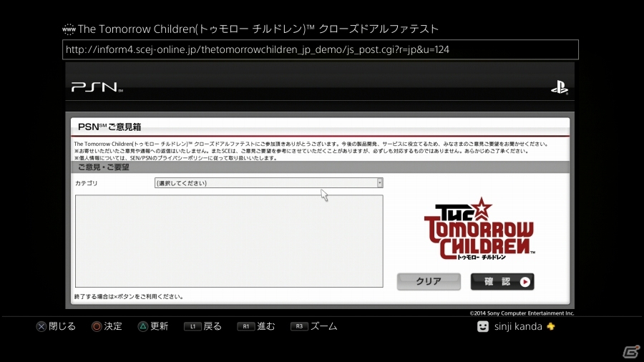Screen dimensions: 644x362
Task: Click the dropdown arrow of category selector
Action: click(380, 183)
